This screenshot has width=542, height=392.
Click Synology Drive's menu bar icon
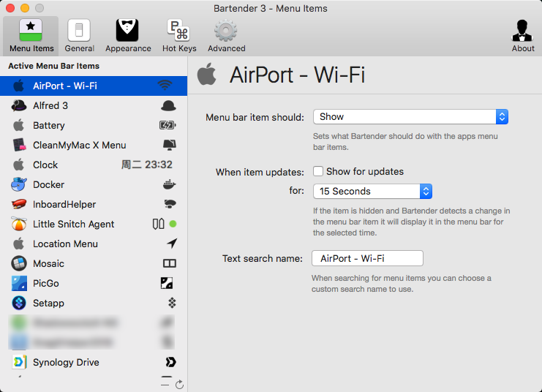click(170, 362)
